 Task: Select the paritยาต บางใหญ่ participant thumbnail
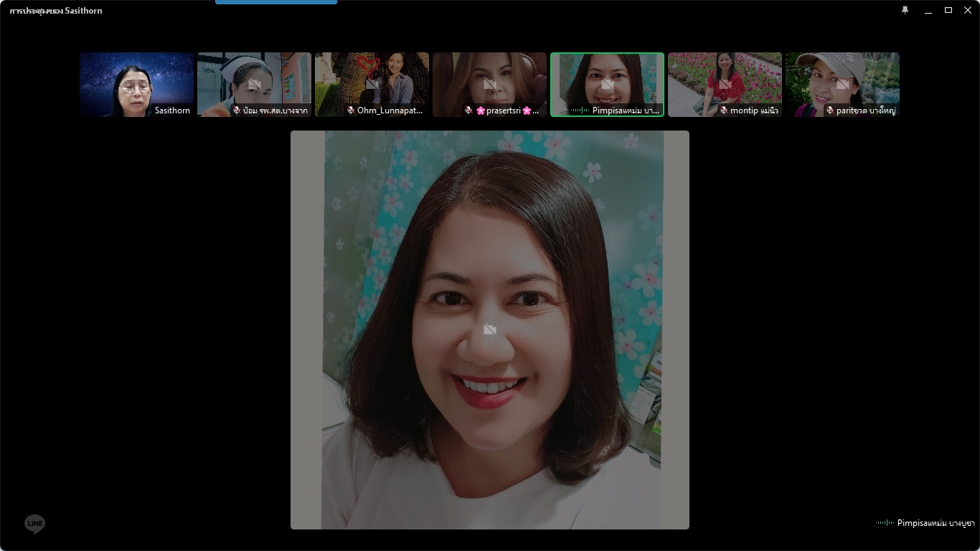842,83
